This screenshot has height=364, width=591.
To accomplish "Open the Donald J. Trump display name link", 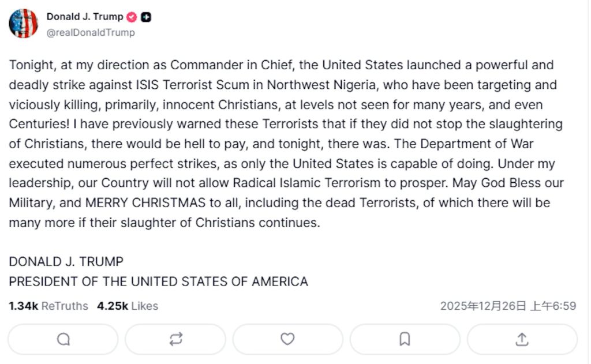I will 85,17.
